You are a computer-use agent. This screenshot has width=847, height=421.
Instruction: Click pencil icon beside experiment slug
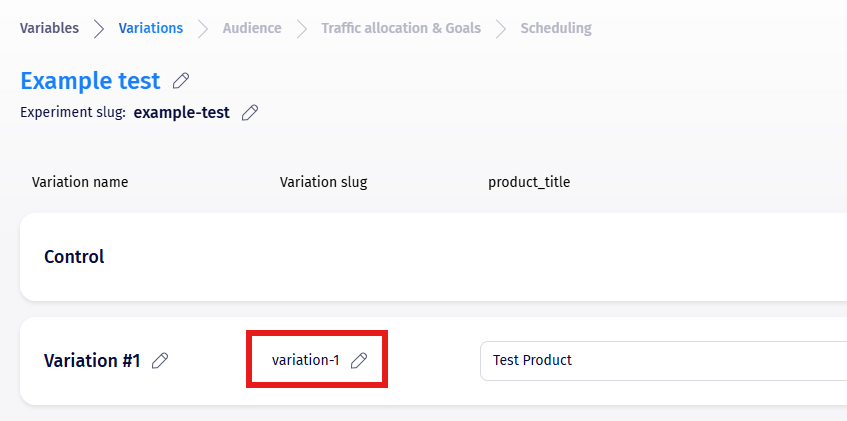point(251,113)
